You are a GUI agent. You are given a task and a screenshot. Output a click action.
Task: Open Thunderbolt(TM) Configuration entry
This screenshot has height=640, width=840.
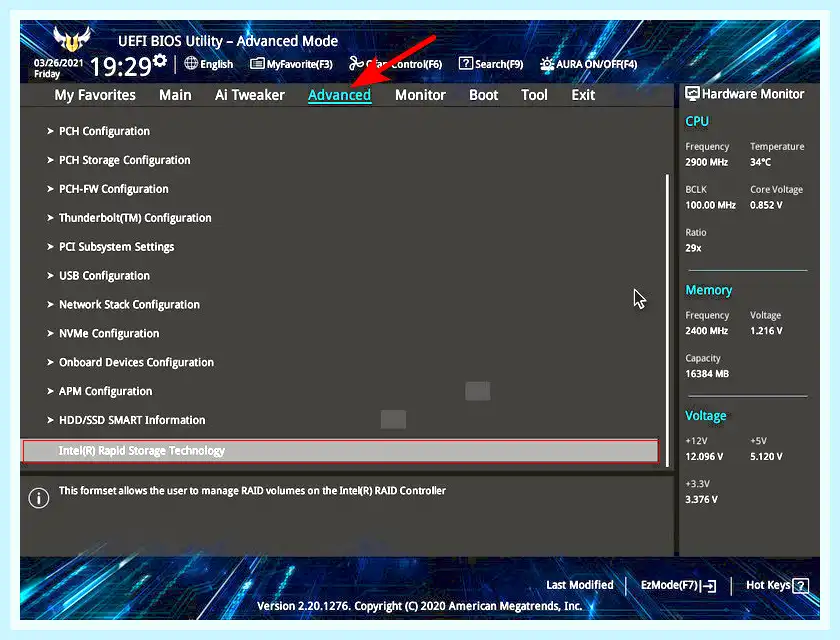135,218
